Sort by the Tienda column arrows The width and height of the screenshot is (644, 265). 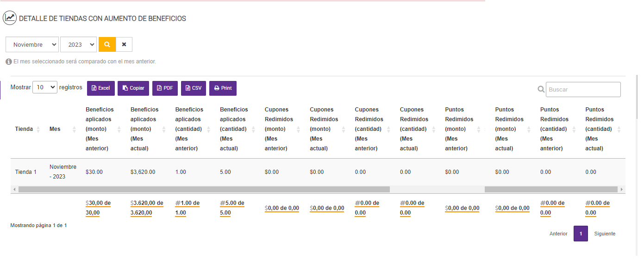(x=38, y=129)
